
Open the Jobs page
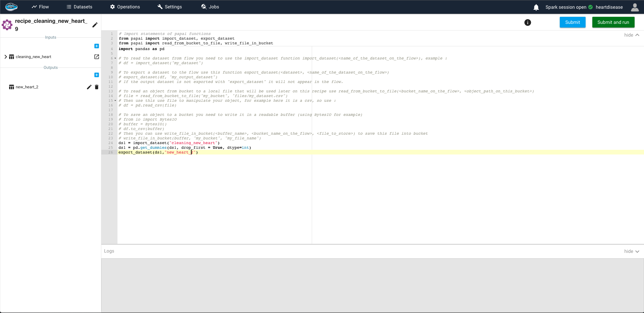(x=210, y=7)
